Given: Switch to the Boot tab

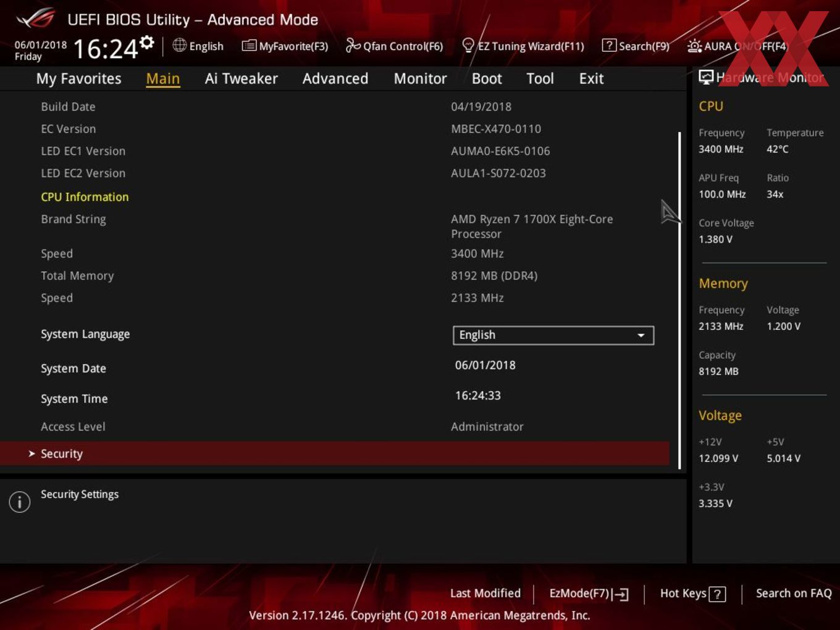Looking at the screenshot, I should (x=487, y=78).
